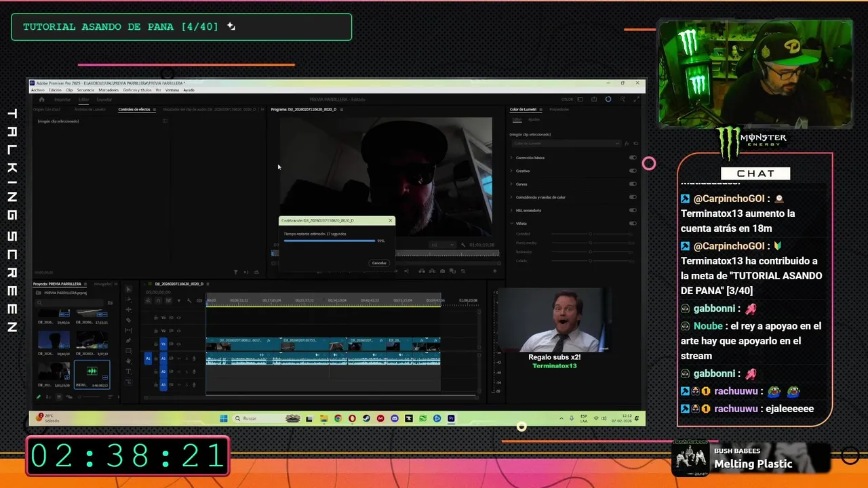This screenshot has width=868, height=488.
Task: Open Opera browser from the taskbar
Action: tap(353, 418)
